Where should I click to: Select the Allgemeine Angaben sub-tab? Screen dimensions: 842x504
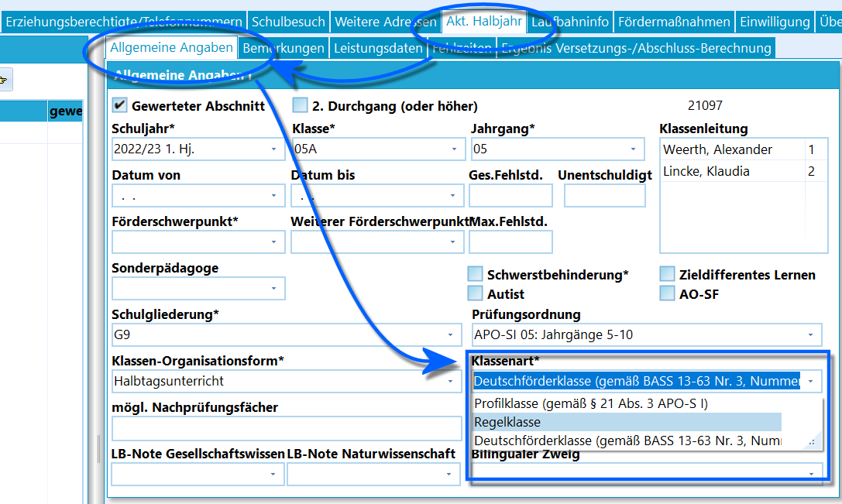pos(171,47)
